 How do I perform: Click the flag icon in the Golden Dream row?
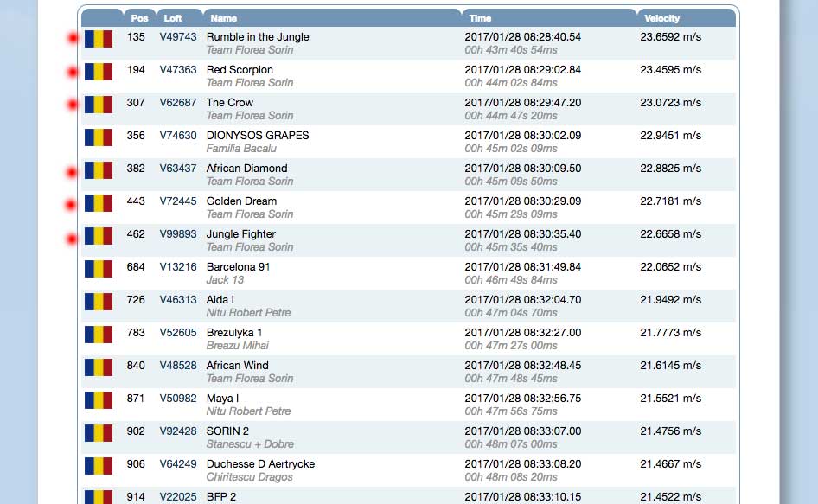click(x=99, y=203)
